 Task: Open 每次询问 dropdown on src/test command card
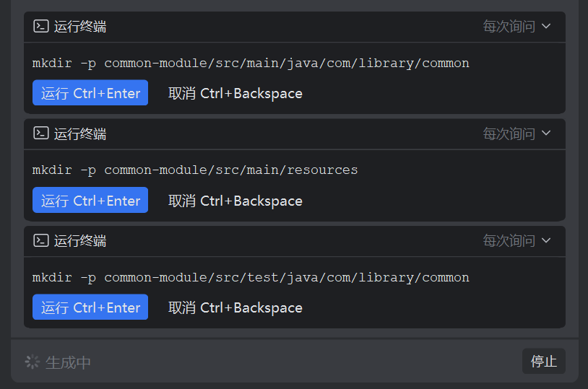[516, 240]
